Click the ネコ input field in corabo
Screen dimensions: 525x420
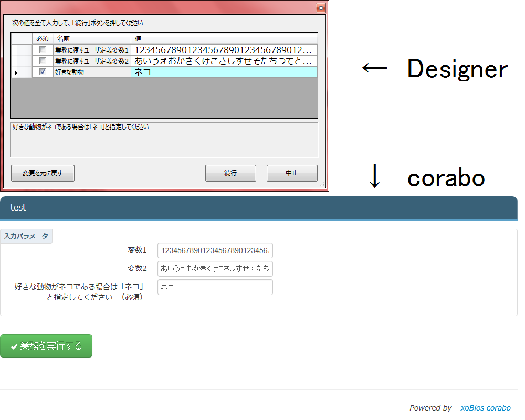point(214,287)
